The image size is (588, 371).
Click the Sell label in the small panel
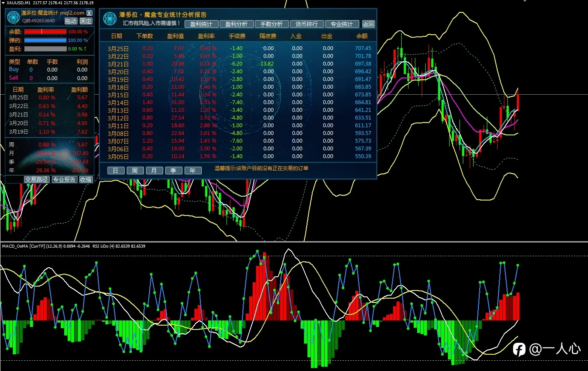[x=14, y=78]
